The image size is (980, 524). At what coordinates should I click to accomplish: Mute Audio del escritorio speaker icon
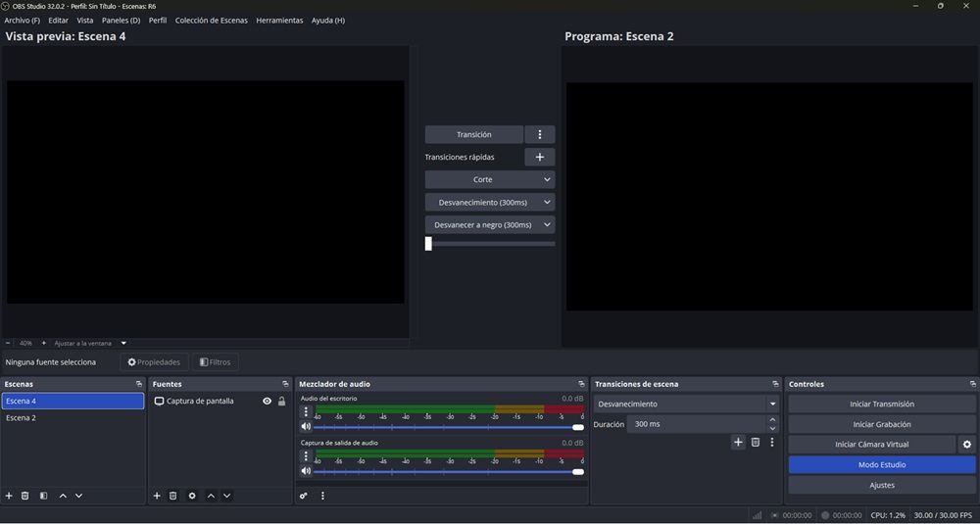(x=306, y=427)
